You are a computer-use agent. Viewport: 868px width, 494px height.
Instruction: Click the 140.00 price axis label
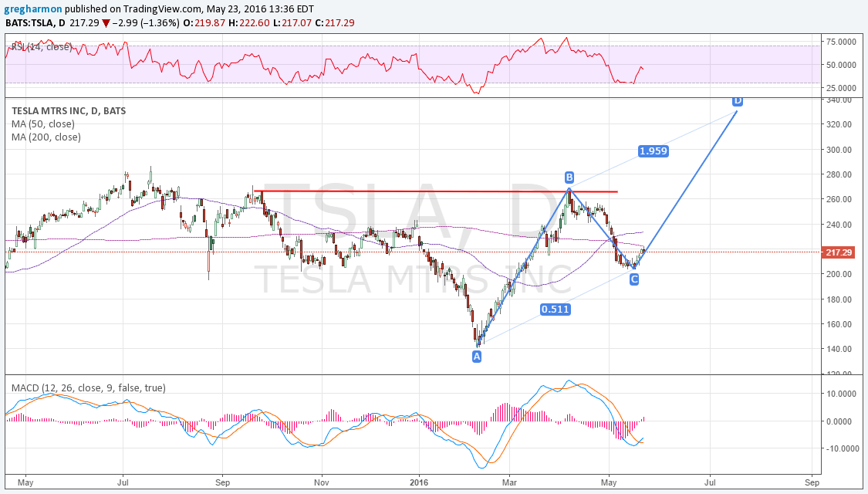coord(839,349)
